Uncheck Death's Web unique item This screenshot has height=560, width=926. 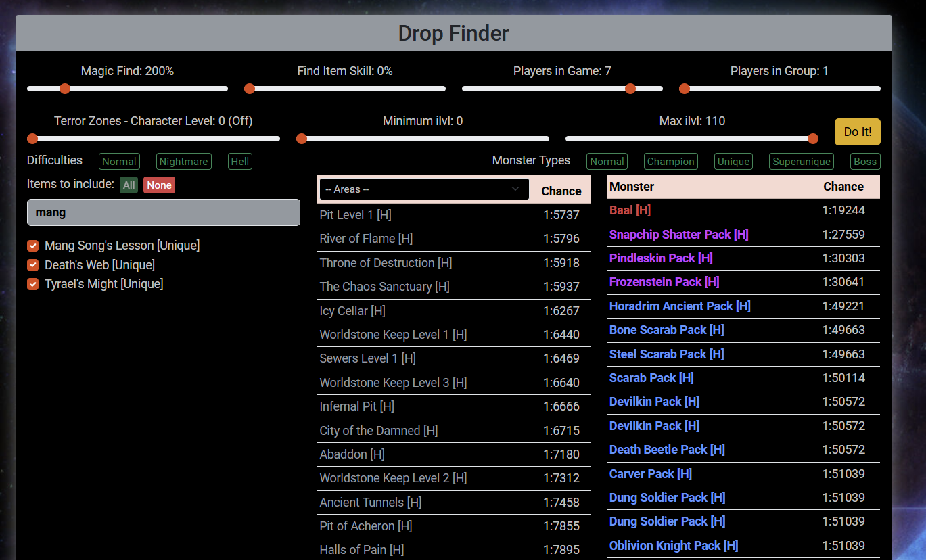coord(32,265)
